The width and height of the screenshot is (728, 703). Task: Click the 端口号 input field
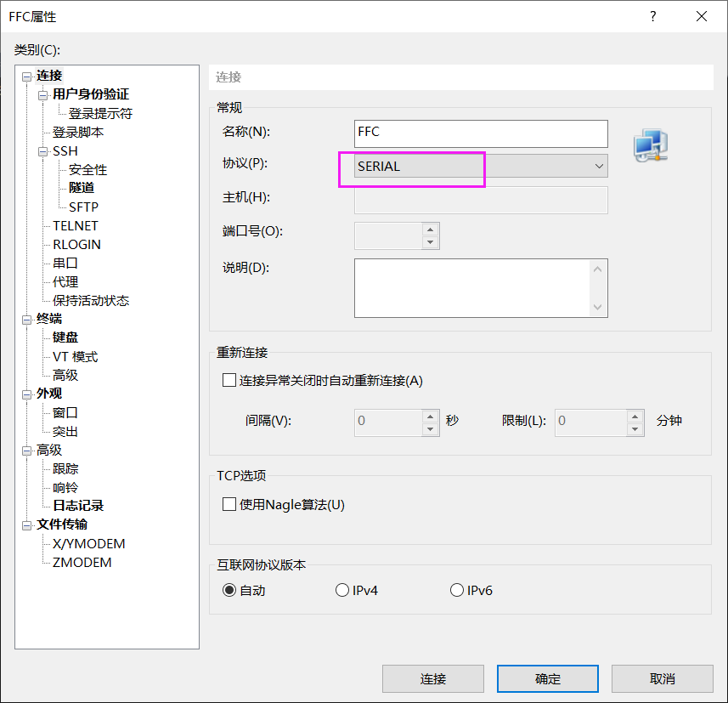(x=388, y=235)
